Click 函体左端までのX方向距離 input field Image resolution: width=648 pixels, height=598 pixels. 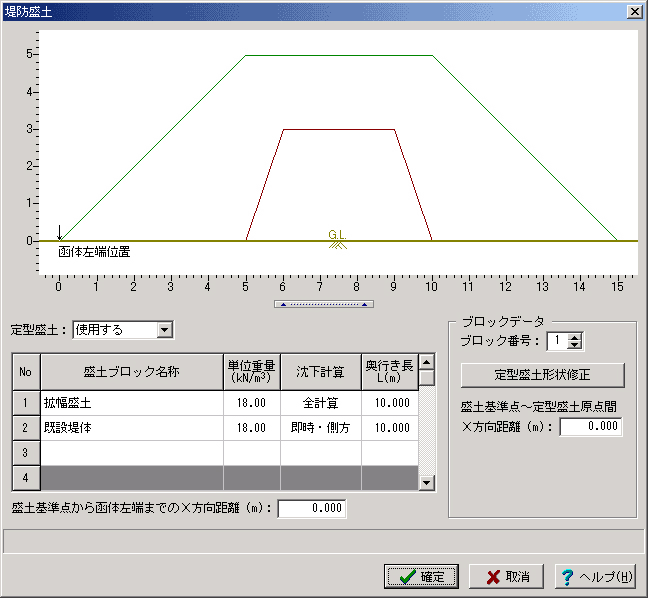coord(312,508)
